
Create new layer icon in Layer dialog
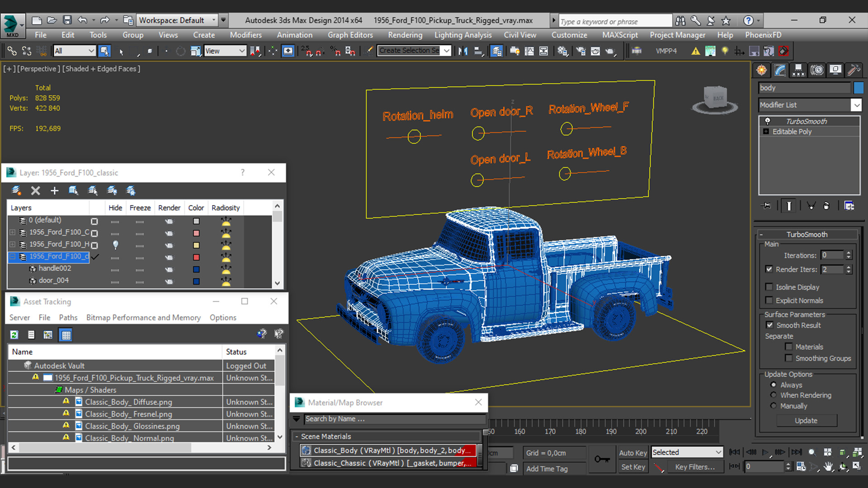point(16,191)
